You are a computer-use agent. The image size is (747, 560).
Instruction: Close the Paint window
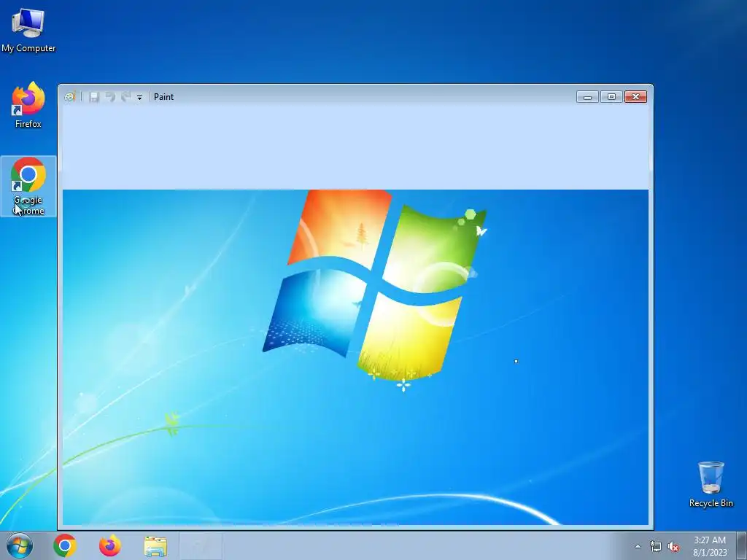click(635, 97)
